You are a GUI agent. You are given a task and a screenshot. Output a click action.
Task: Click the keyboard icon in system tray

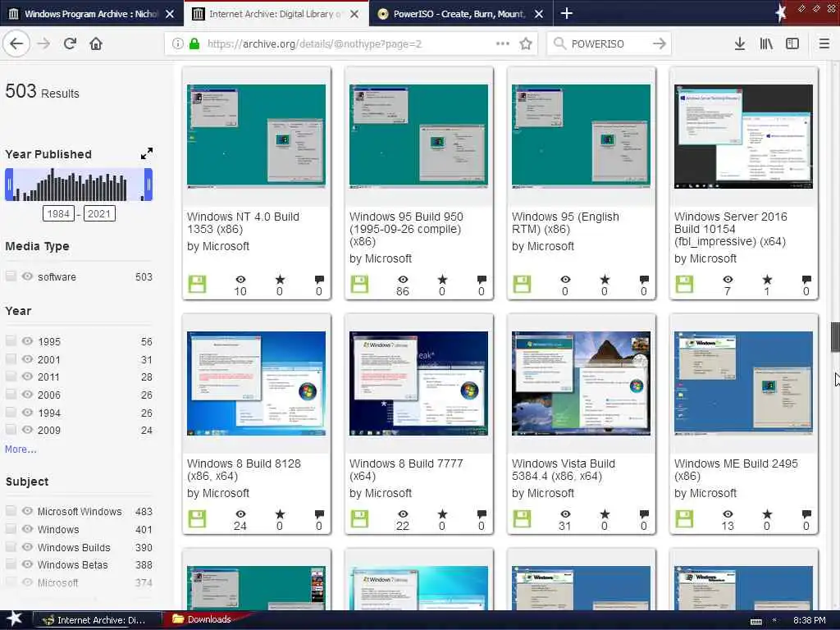click(756, 621)
